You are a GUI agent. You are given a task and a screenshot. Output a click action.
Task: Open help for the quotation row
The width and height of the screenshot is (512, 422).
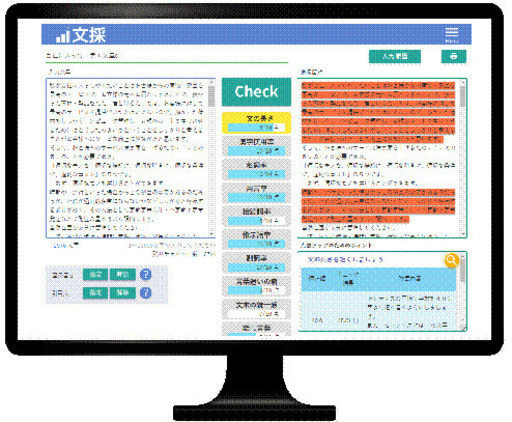pyautogui.click(x=146, y=293)
